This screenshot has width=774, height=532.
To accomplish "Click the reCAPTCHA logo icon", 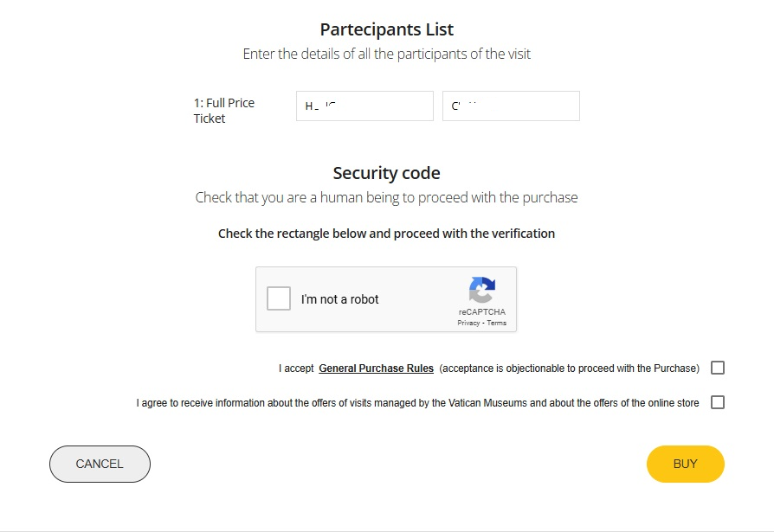I will pos(481,290).
